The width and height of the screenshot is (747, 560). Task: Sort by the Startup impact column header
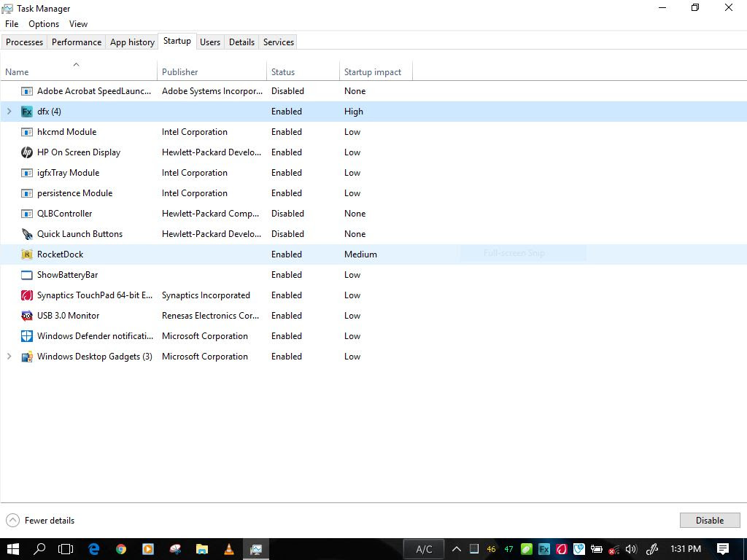[x=376, y=71]
